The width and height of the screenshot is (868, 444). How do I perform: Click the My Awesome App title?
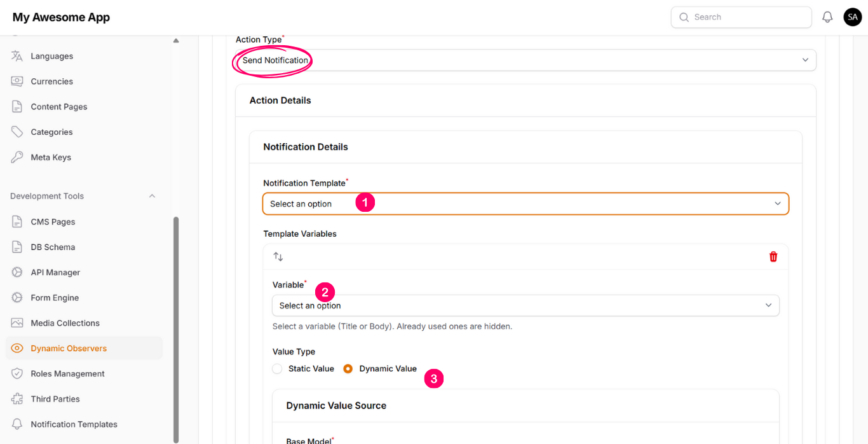[x=61, y=17]
